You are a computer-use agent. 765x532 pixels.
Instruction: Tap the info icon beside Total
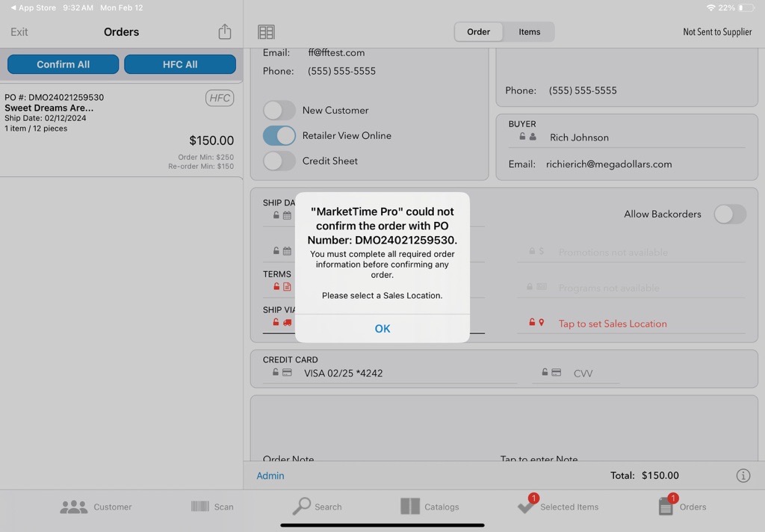click(743, 475)
